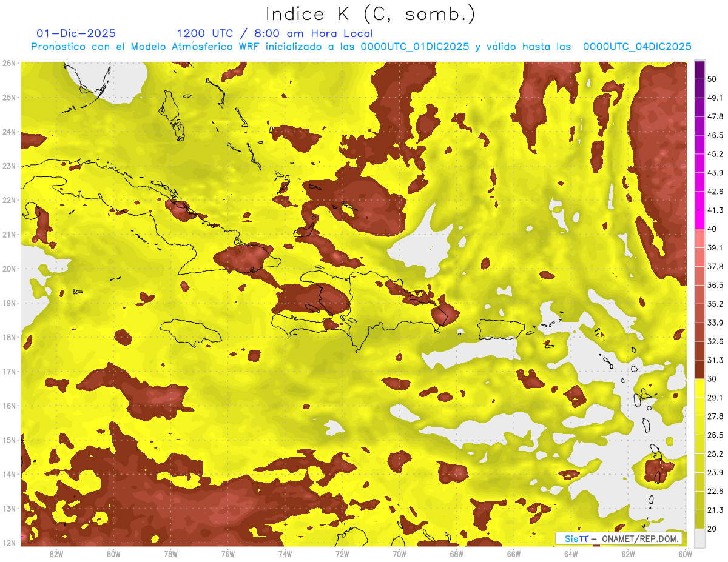Click the 24N latitude label
This screenshot has height=562, width=728.
(9, 132)
